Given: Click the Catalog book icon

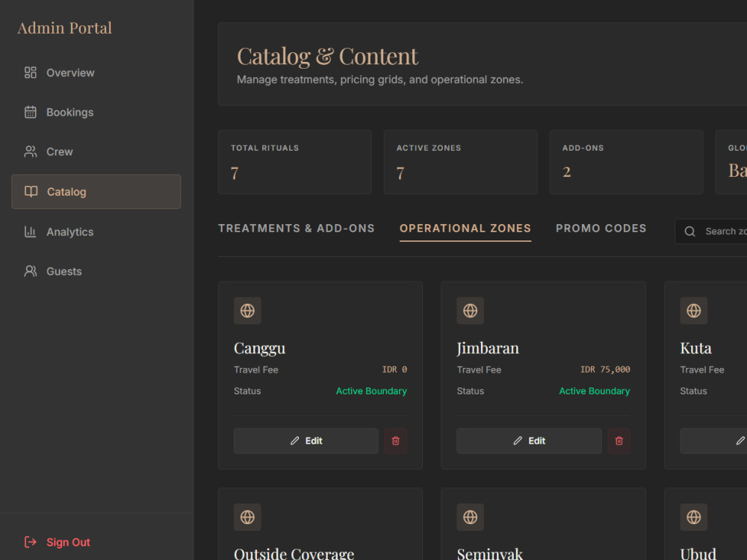Looking at the screenshot, I should (31, 191).
